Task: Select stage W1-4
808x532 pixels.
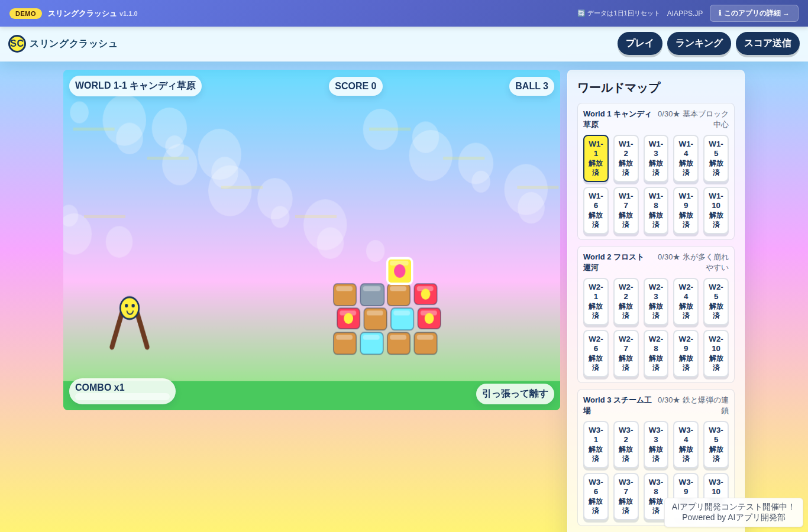Action: click(686, 158)
